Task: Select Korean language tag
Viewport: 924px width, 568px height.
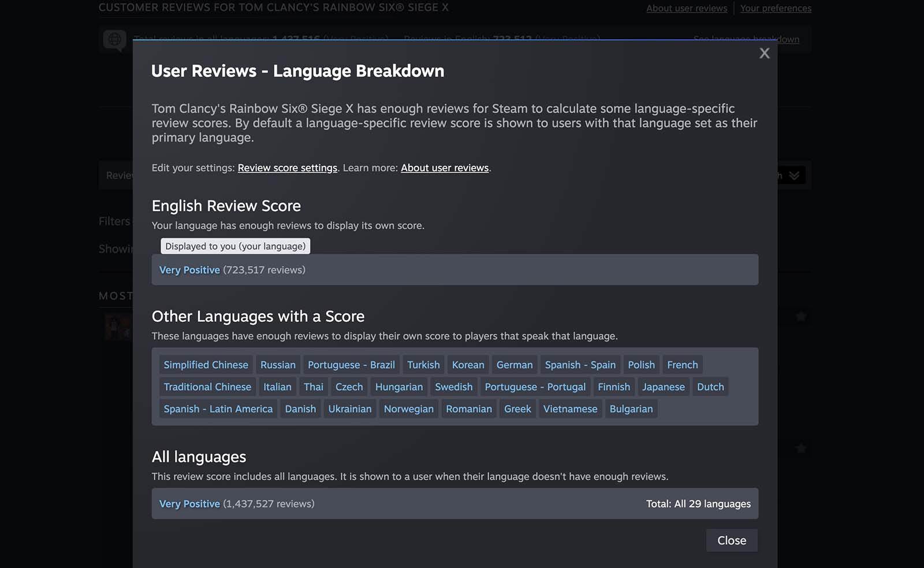Action: click(x=468, y=365)
